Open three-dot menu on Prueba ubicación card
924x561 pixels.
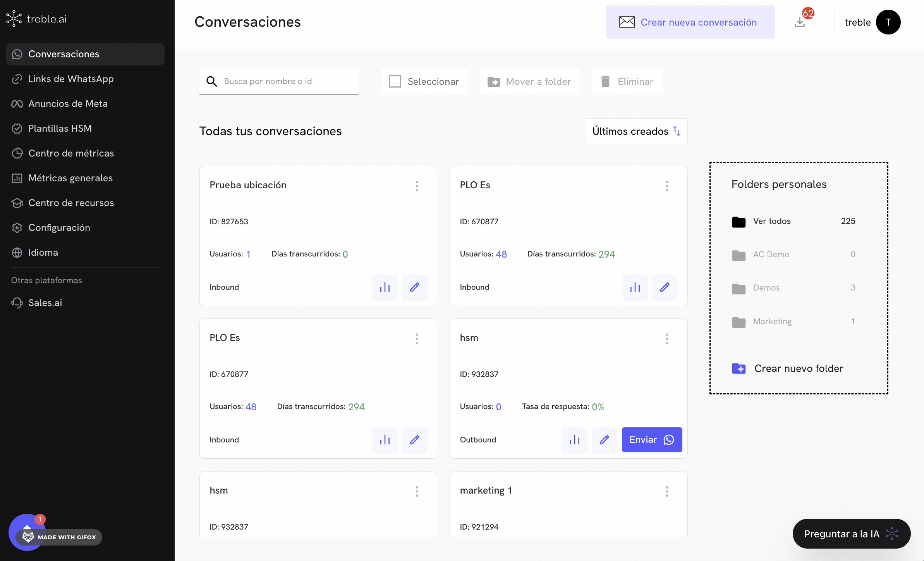(x=417, y=186)
